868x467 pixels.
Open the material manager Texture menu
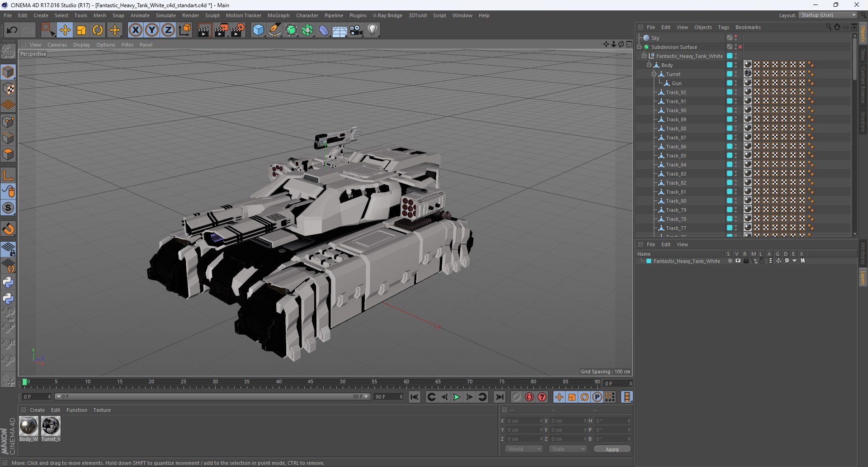(x=102, y=410)
